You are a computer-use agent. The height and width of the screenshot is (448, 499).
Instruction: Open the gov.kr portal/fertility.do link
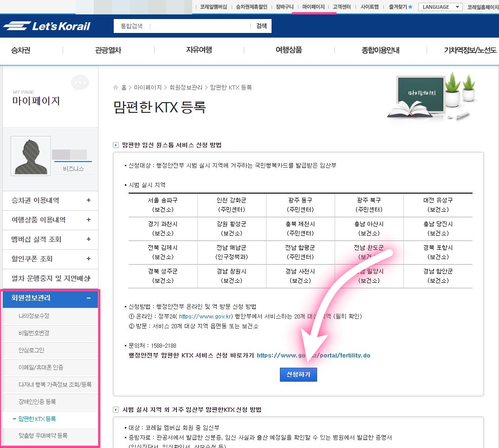313,356
